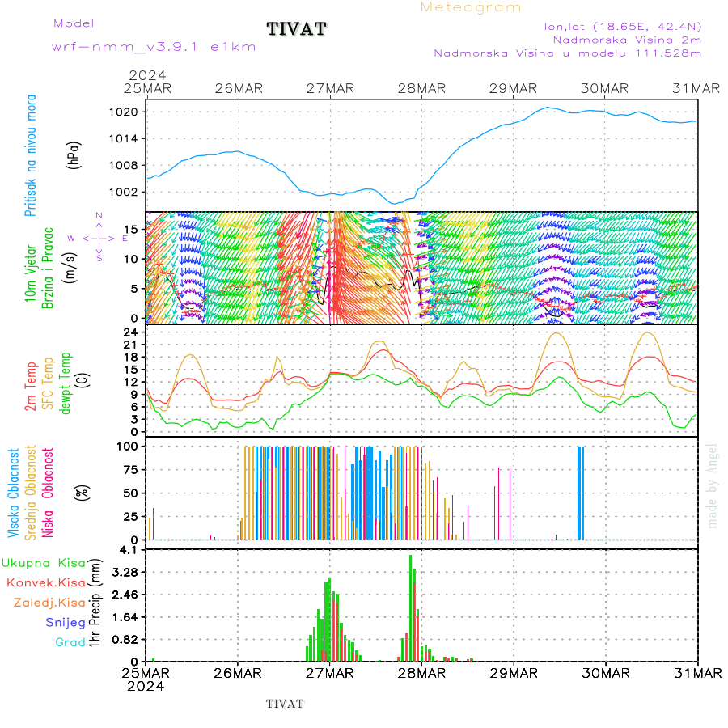Select the model name "wrf-nmm_v3.9.1 e1km"
Image resolution: width=728 pixels, height=728 pixels.
(x=154, y=47)
